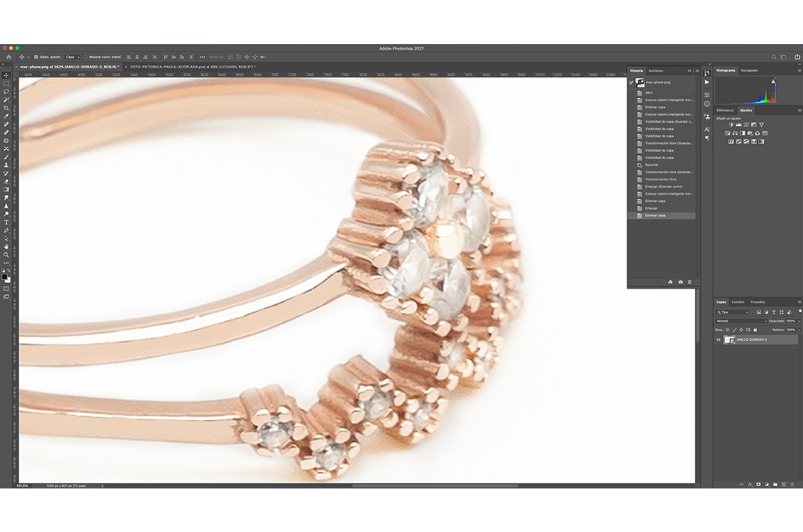Pick the Eyedropper tool

pyautogui.click(x=6, y=116)
